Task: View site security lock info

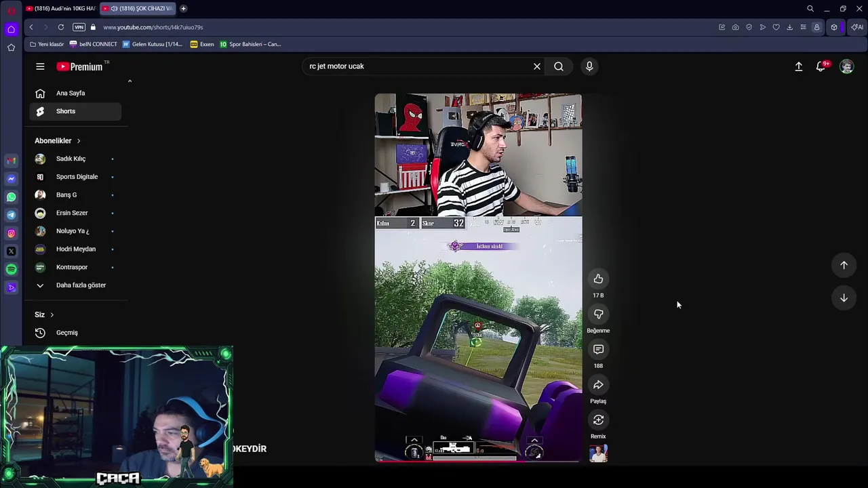Action: point(93,27)
